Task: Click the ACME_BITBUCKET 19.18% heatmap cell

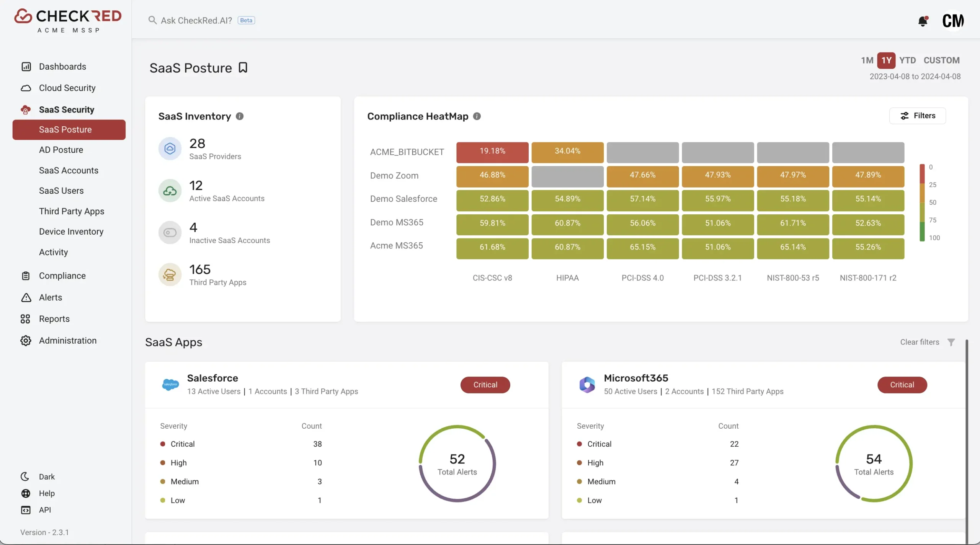Action: (492, 152)
